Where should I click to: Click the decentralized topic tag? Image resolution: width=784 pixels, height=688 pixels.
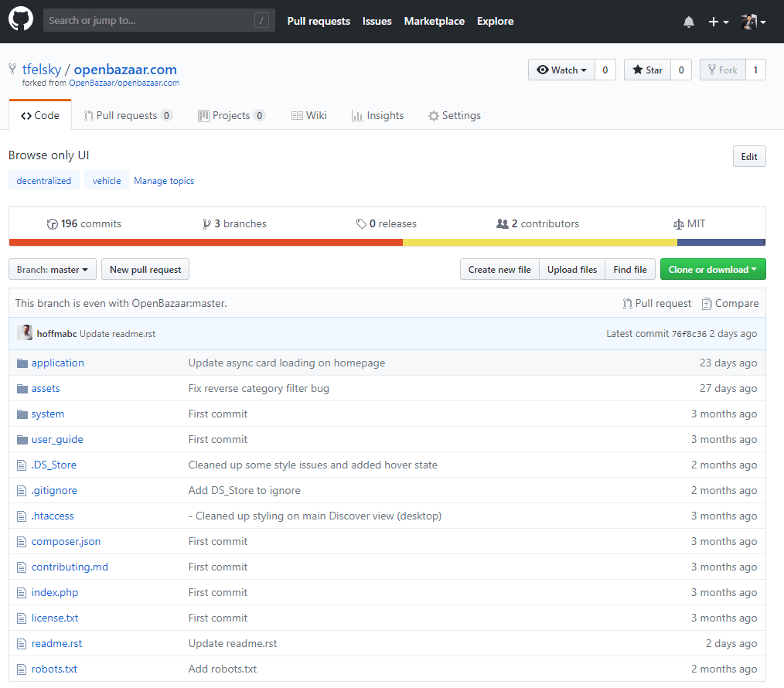tap(43, 180)
